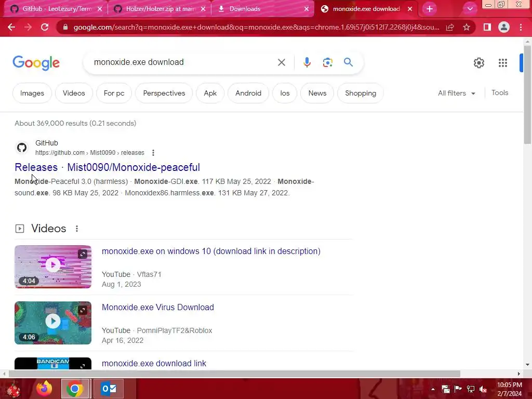The image size is (532, 399).
Task: Open the tab search dropdown
Action: (470, 9)
